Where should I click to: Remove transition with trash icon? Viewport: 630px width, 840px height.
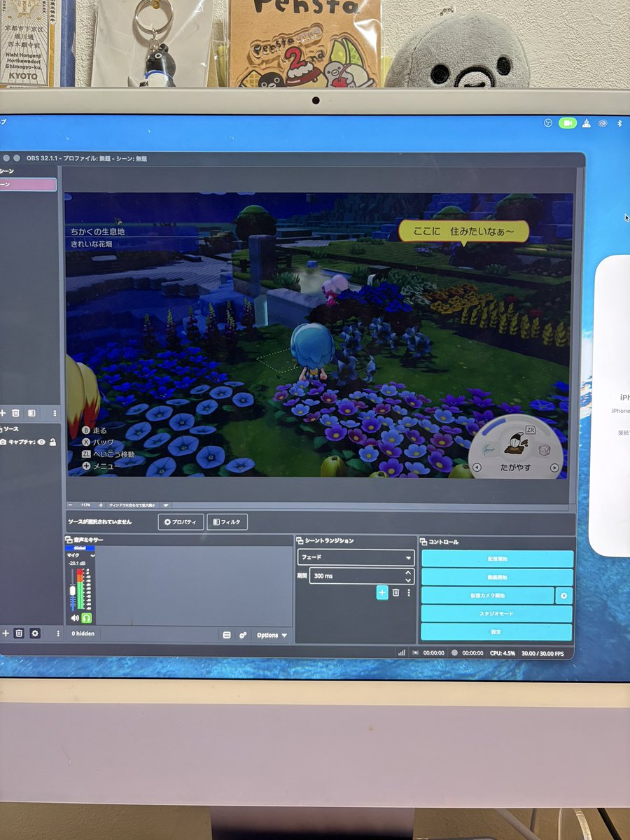point(395,592)
